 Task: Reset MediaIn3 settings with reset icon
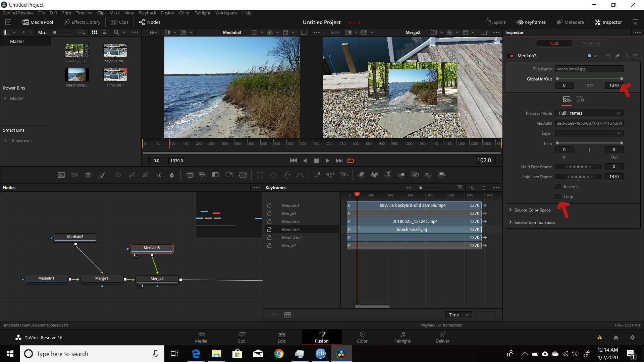pyautogui.click(x=636, y=56)
